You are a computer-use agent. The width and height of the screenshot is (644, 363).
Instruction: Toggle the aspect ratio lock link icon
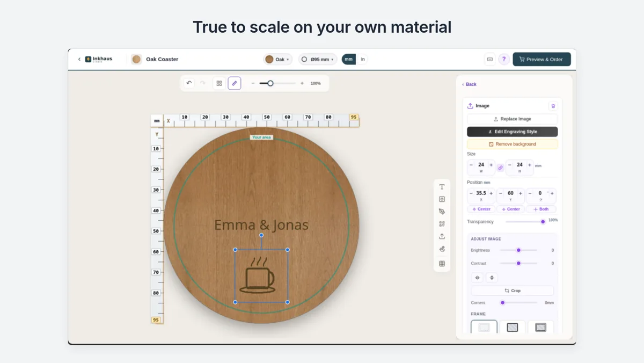pos(500,168)
